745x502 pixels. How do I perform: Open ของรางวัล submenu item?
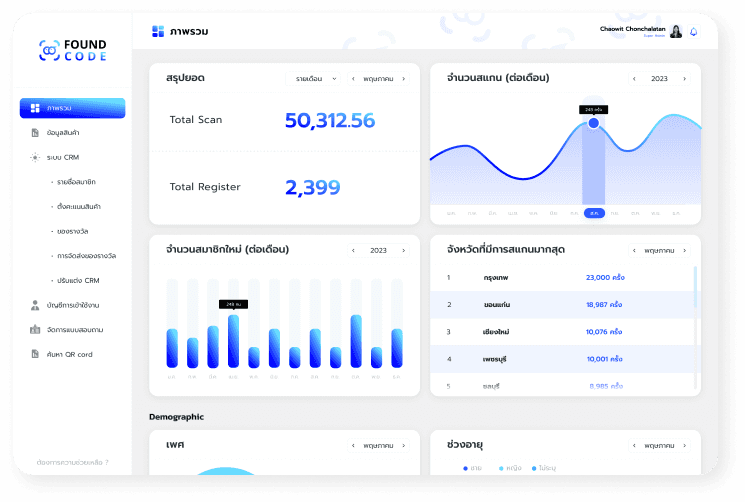pyautogui.click(x=72, y=231)
